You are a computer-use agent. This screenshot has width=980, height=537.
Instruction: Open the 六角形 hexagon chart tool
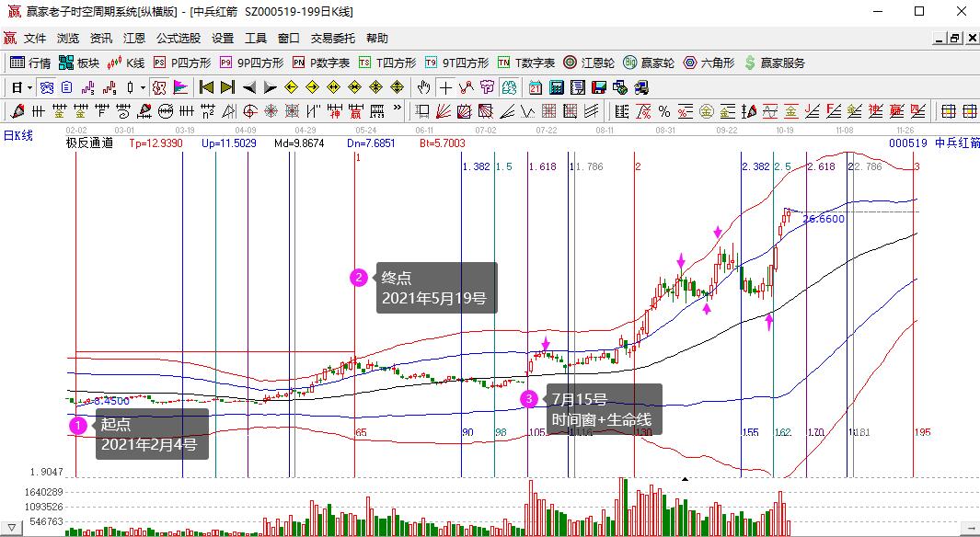(x=709, y=63)
